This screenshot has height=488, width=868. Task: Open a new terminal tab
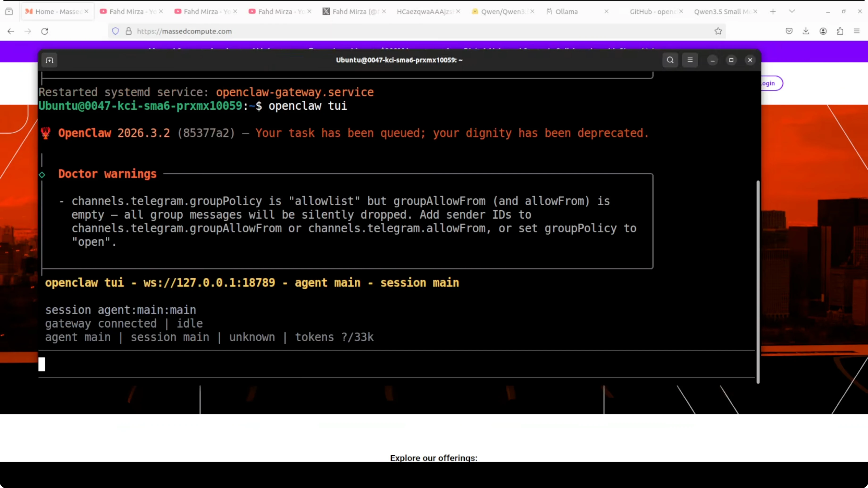click(x=49, y=60)
